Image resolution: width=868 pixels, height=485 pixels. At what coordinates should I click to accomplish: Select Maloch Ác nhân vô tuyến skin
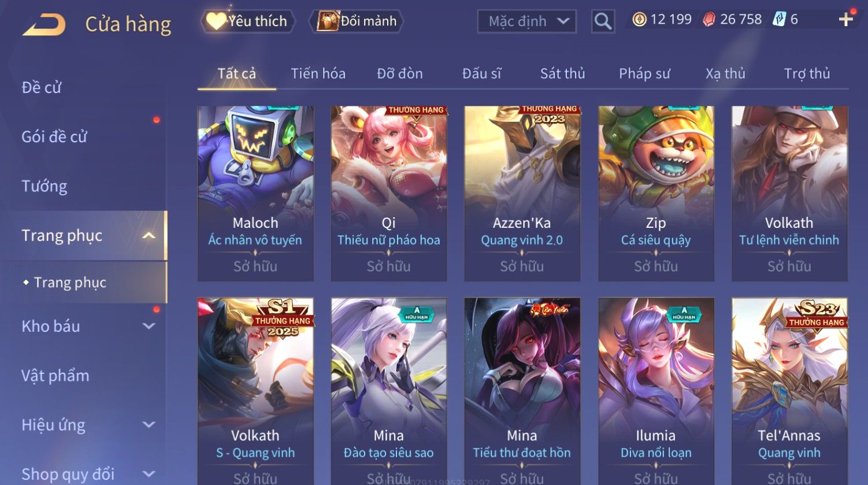[255, 193]
